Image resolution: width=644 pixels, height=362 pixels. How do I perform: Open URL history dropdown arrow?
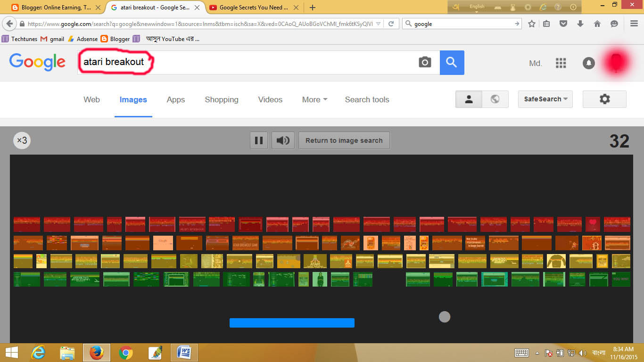pyautogui.click(x=378, y=24)
